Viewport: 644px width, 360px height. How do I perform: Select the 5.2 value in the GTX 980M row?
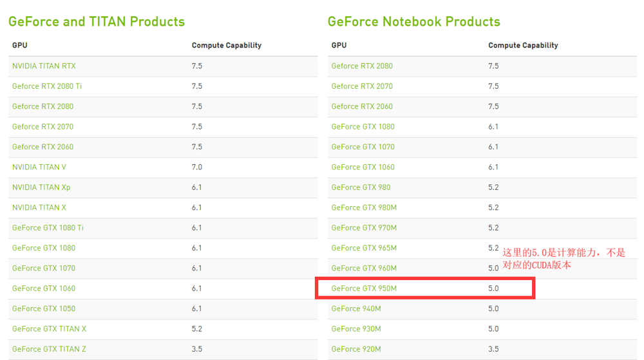coord(493,207)
